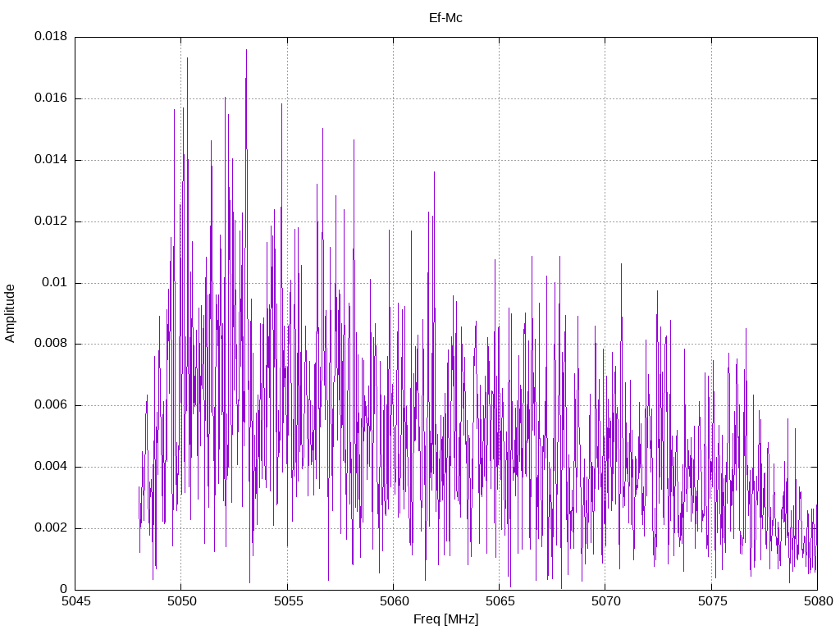Screen dimensions: 840x630
Task: Click the y-axis tick value 0.018
Action: (51, 36)
